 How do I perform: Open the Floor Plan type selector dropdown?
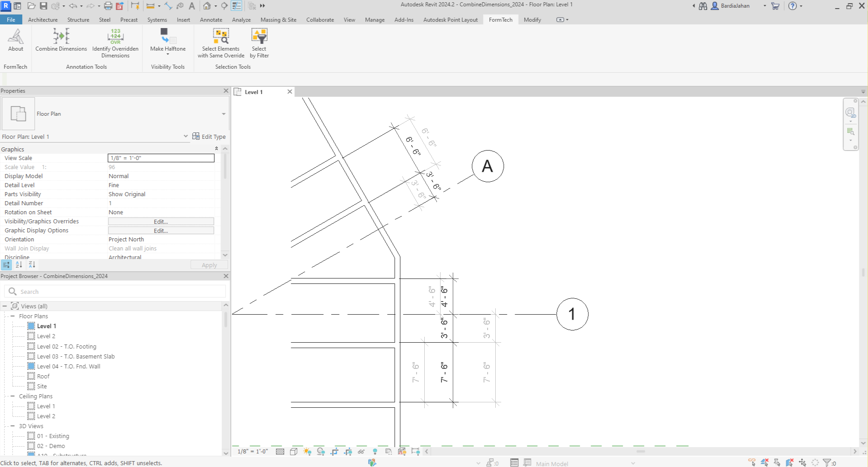tap(223, 114)
